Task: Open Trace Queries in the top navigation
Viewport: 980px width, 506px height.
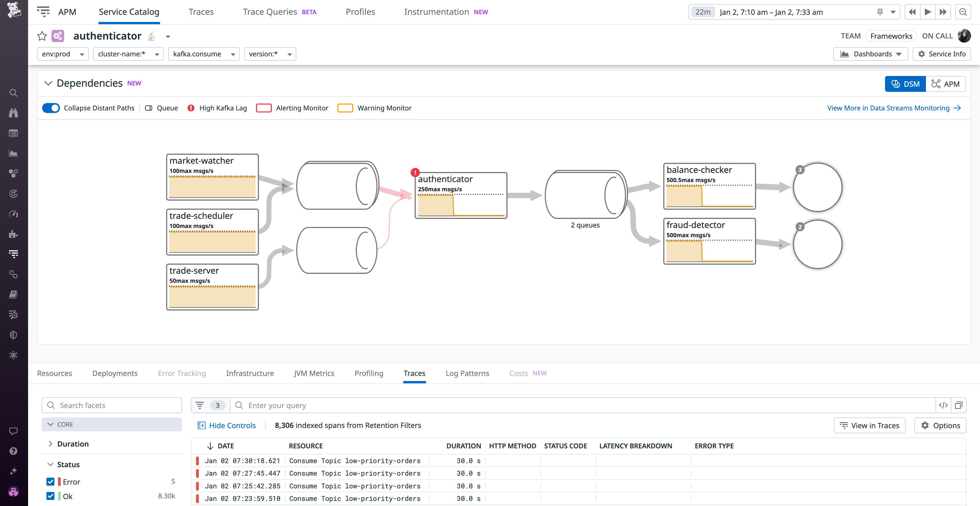Action: [270, 12]
